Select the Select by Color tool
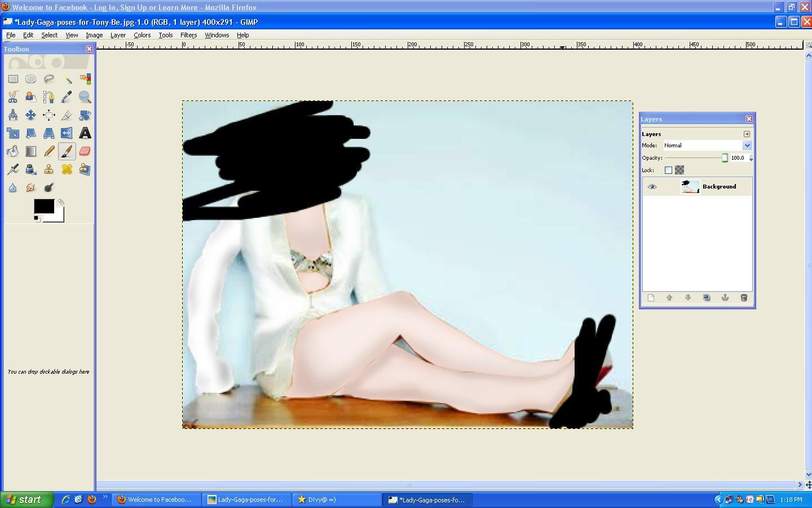This screenshot has height=508, width=812. click(x=85, y=79)
